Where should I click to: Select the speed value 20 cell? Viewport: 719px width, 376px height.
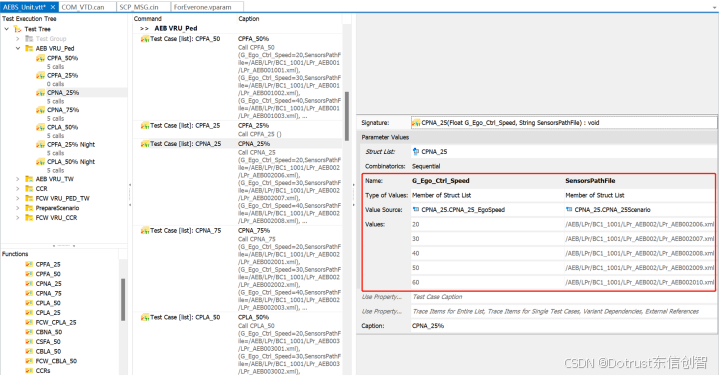487,224
